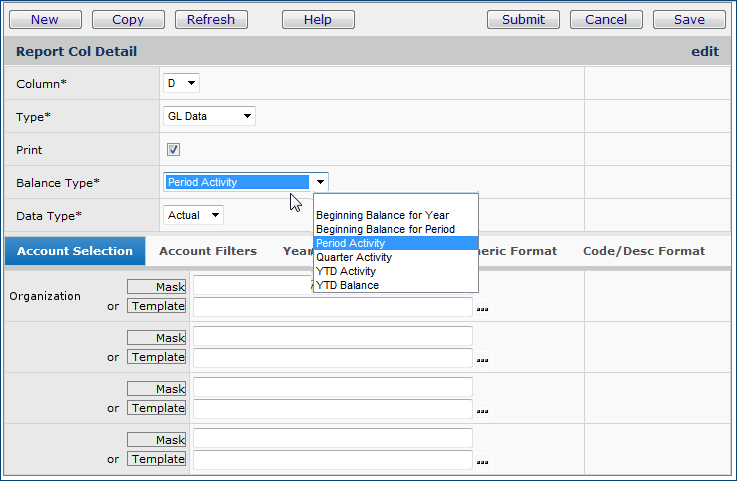The image size is (737, 481).
Task: Click the Submit button
Action: click(523, 20)
